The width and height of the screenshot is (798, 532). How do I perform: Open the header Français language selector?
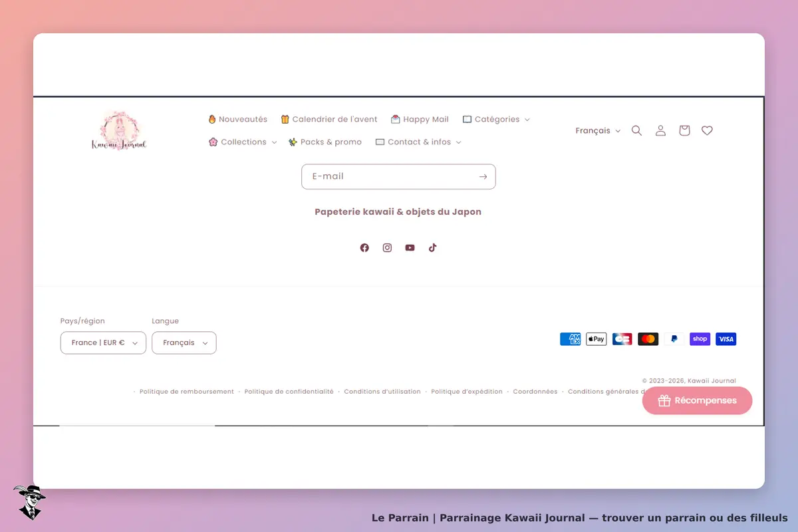[598, 131]
